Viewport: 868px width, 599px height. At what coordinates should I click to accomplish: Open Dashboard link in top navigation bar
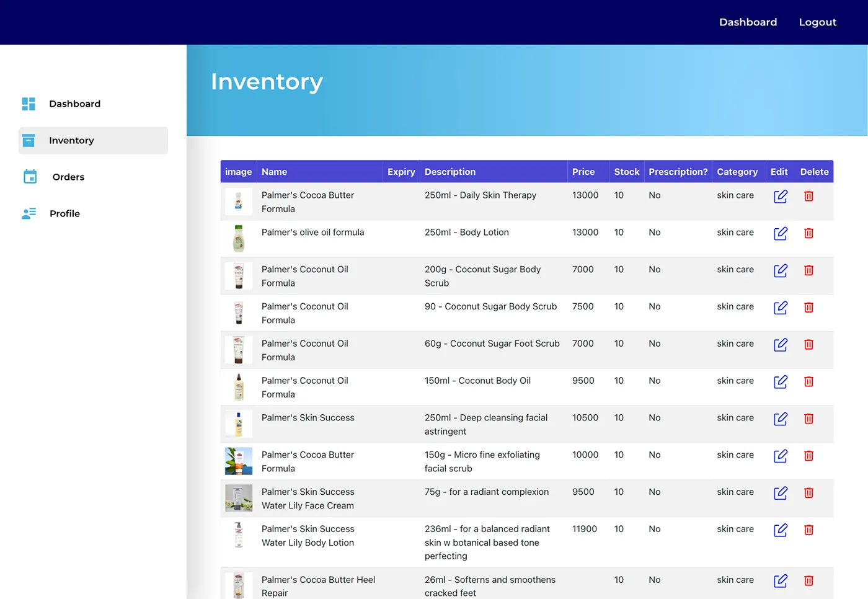point(748,22)
